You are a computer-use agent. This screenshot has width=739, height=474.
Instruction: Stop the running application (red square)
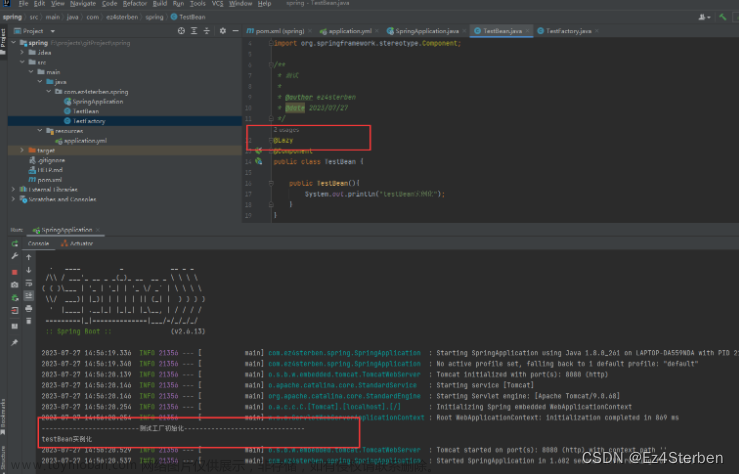[x=15, y=272]
